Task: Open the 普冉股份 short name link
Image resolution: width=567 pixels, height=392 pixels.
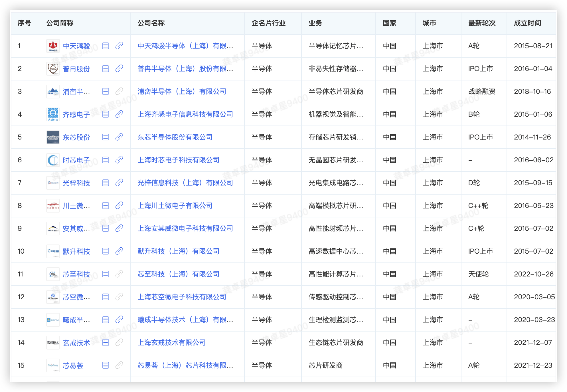Action: 76,69
